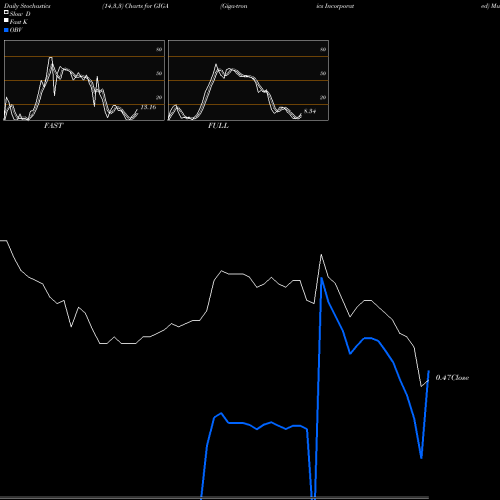Click the blue OBV line peak
Viewport: 500px width, 500px height.
[322, 278]
